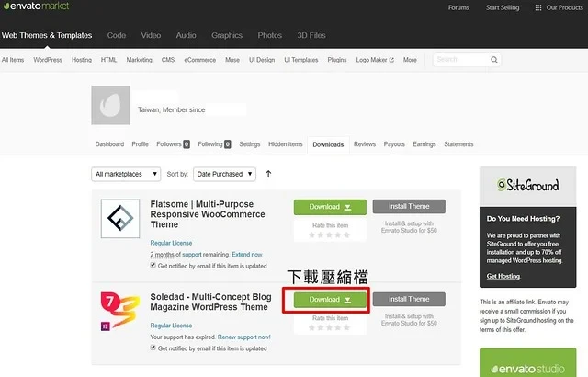Open Flatsome theme thumbnail
This screenshot has height=377, width=588.
click(x=120, y=218)
